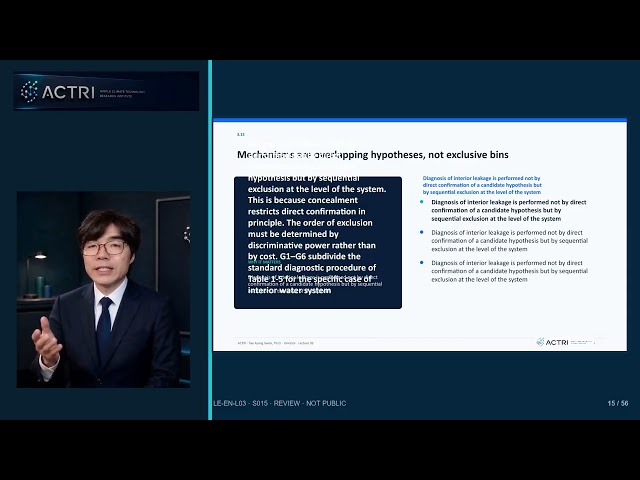Screen dimensions: 640x480
Task: Click the dark text box beginning 'exclusion at the level of the system'
Action: (318, 242)
